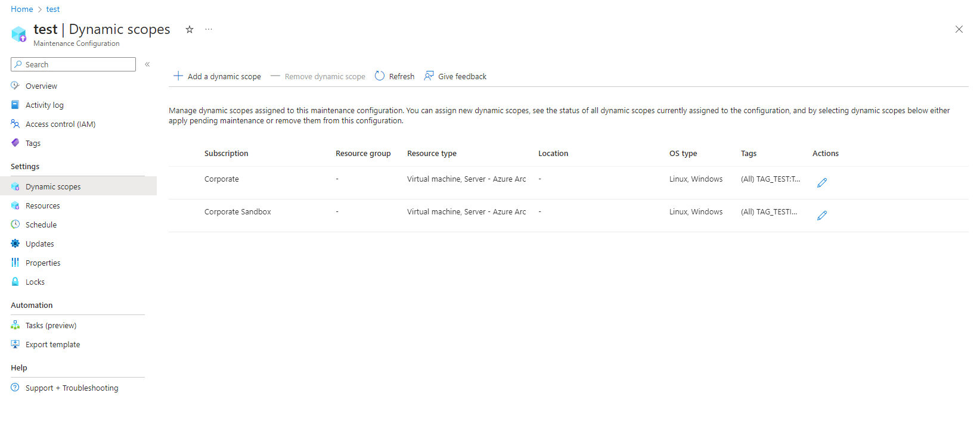
Task: Click the Refresh circular arrow icon
Action: click(380, 76)
